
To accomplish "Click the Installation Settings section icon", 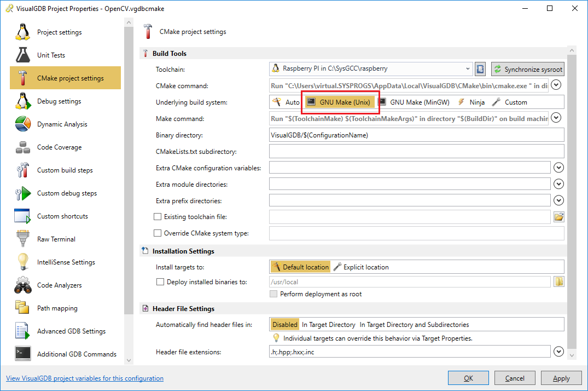I will tap(145, 251).
